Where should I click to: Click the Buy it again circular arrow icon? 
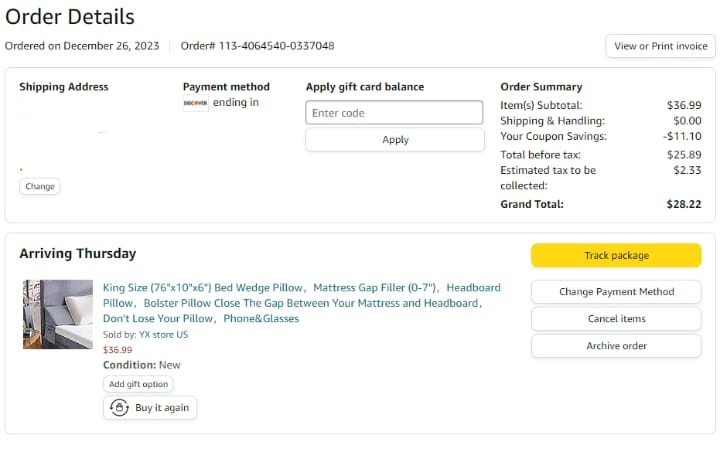pos(120,408)
